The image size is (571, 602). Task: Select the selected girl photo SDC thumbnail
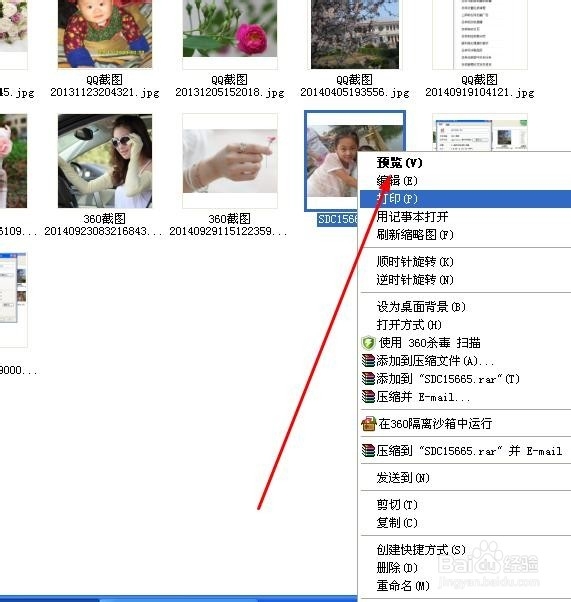[x=332, y=161]
